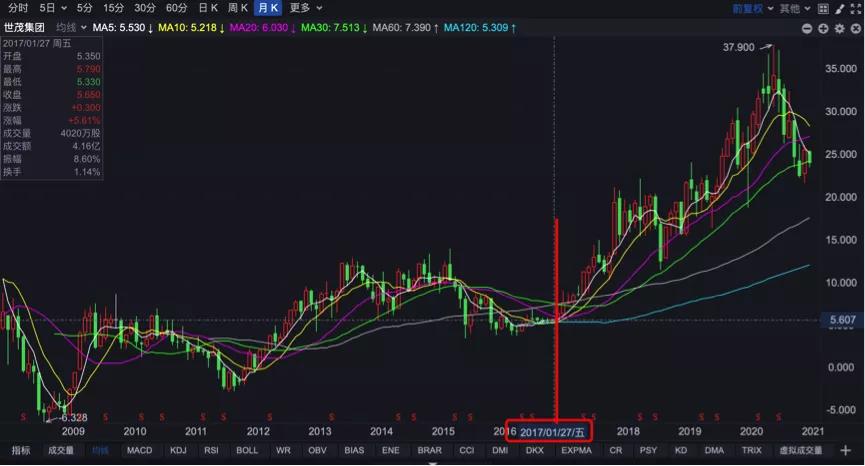Select WR indicator
The height and width of the screenshot is (466, 865).
[283, 451]
